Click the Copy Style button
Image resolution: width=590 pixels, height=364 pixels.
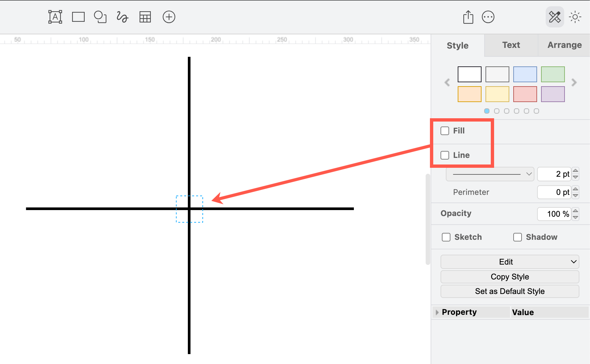coord(509,276)
